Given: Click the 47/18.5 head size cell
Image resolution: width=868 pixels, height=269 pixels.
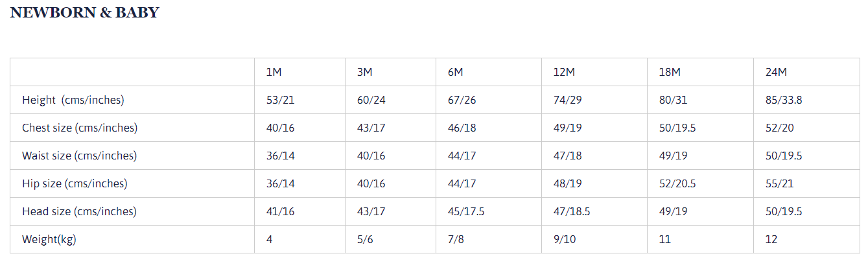Looking at the screenshot, I should [x=572, y=211].
